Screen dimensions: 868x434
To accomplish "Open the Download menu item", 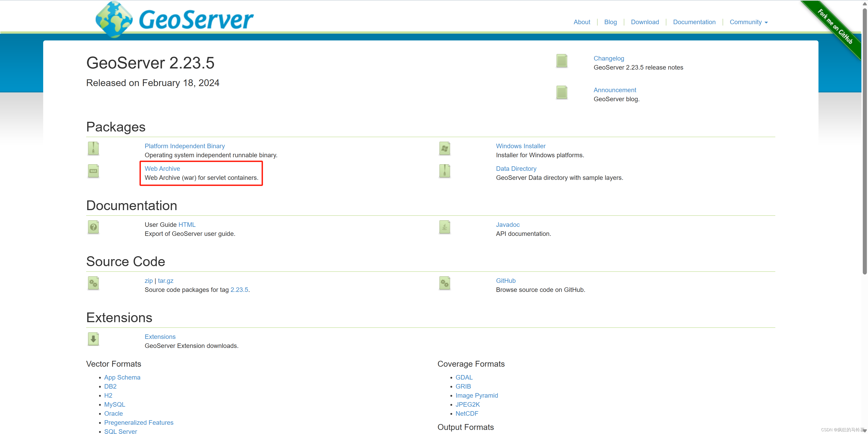I will [x=645, y=22].
